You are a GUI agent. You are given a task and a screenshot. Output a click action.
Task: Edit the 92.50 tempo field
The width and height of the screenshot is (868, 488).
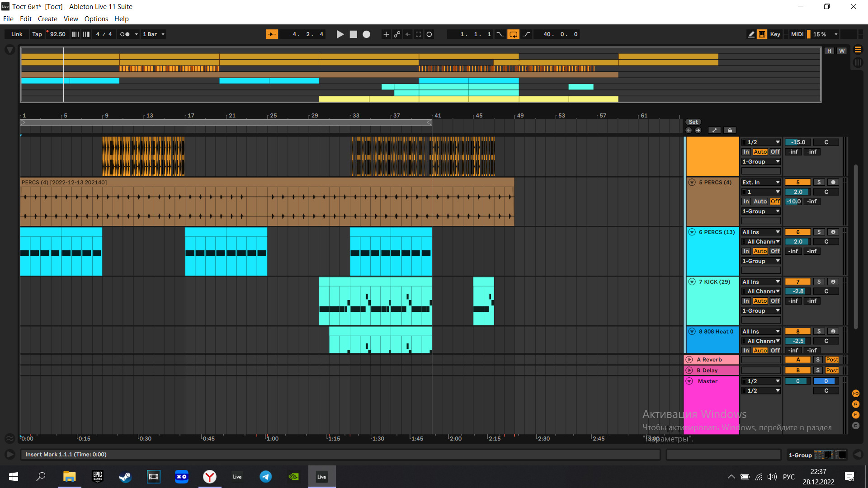pos(57,34)
